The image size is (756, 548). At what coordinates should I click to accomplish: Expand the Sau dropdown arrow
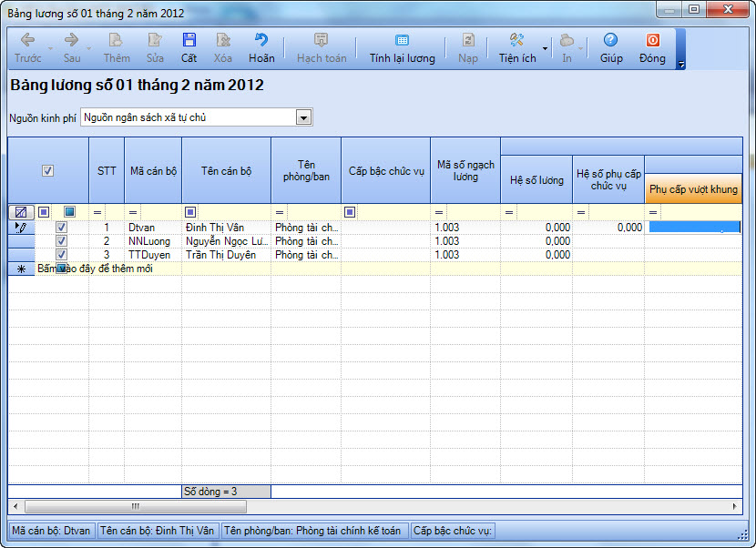88,48
